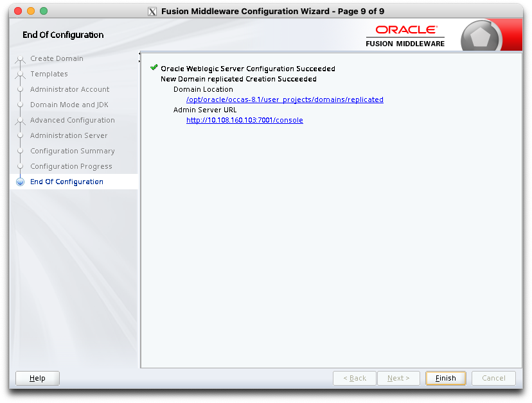The width and height of the screenshot is (532, 403).
Task: Maximize the window with the green button
Action: [x=44, y=11]
